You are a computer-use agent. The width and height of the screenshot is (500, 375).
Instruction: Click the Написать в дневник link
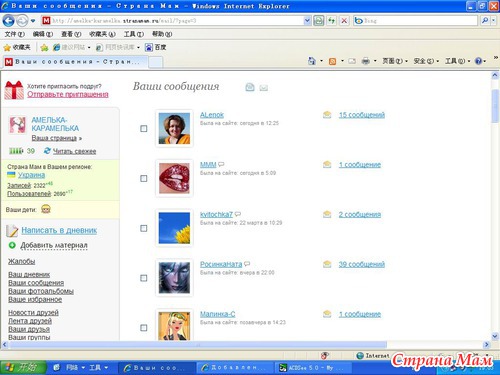click(x=59, y=230)
